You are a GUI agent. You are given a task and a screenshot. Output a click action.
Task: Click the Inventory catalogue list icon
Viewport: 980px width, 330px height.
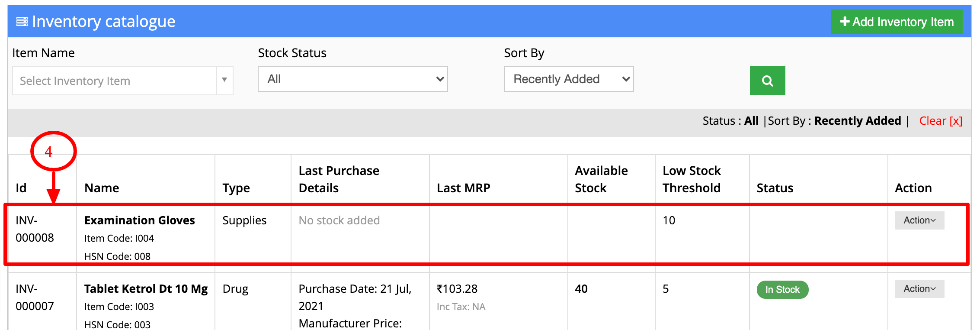point(22,22)
